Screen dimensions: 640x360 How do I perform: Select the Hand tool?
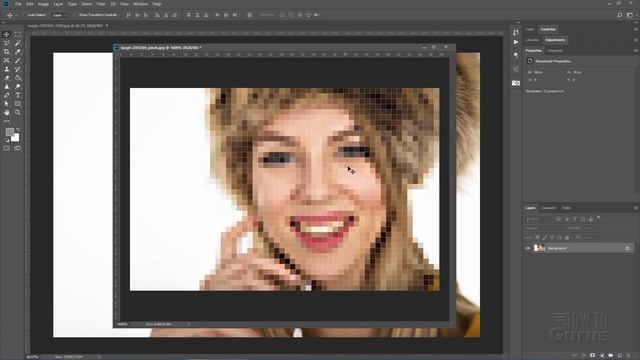coord(7,112)
